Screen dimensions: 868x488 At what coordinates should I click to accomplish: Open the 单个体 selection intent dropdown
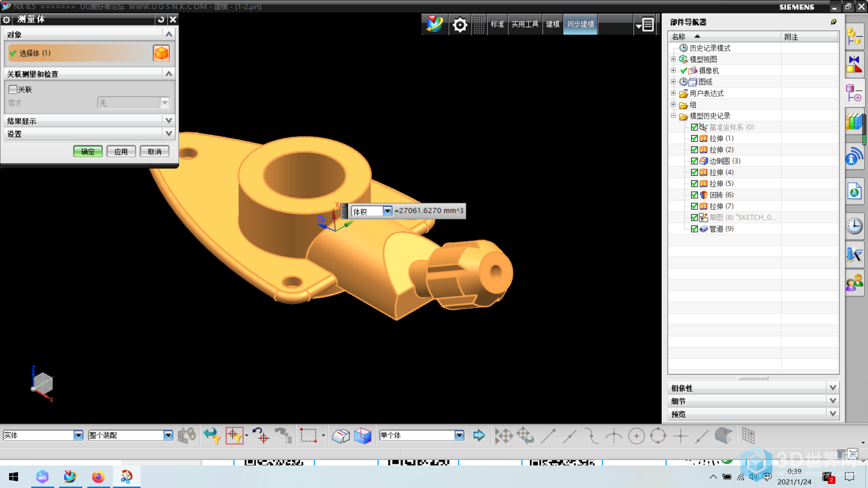pos(459,435)
